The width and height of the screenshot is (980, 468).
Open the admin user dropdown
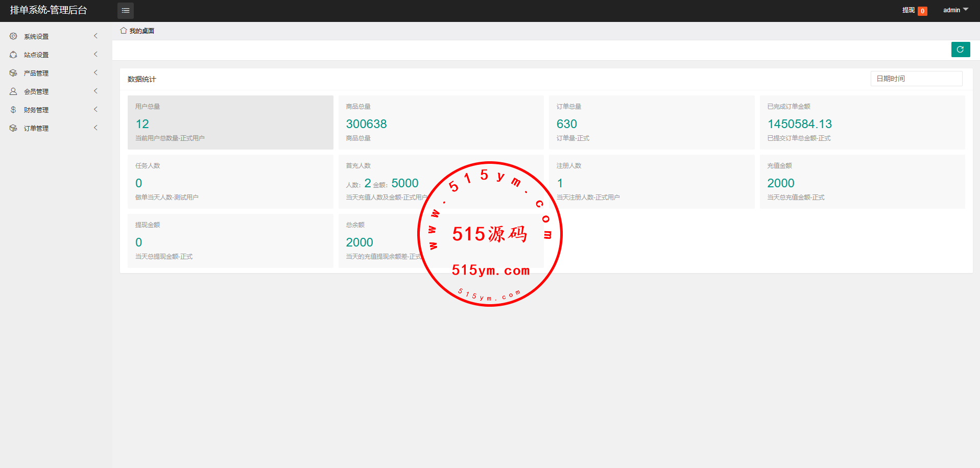(955, 10)
